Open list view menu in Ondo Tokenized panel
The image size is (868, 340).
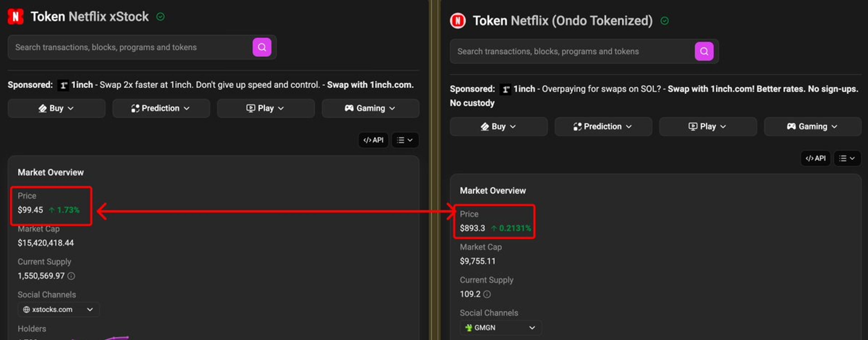(847, 158)
